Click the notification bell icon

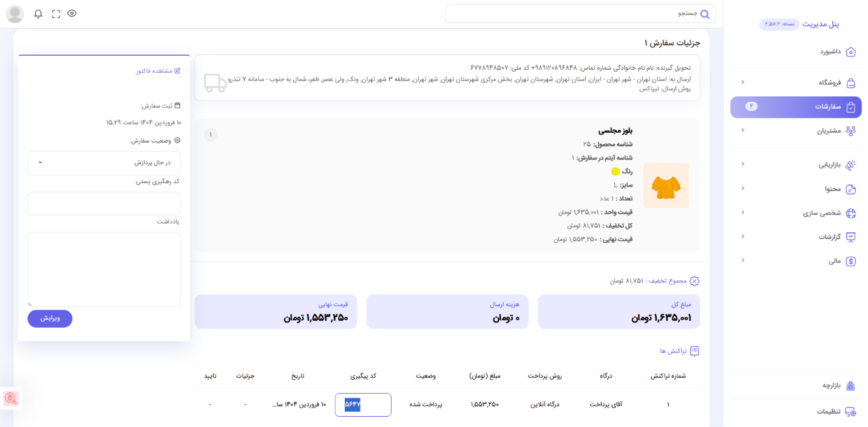pos(38,14)
